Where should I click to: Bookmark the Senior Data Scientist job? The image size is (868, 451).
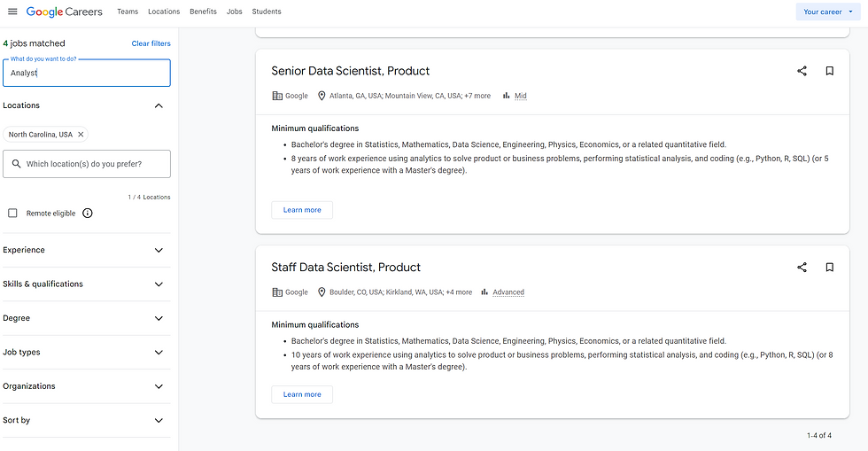(830, 71)
